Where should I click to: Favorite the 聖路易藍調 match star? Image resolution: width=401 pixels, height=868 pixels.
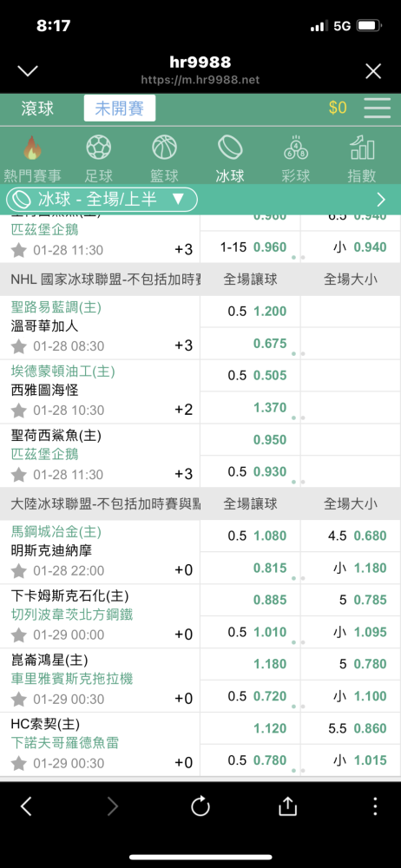click(x=19, y=346)
